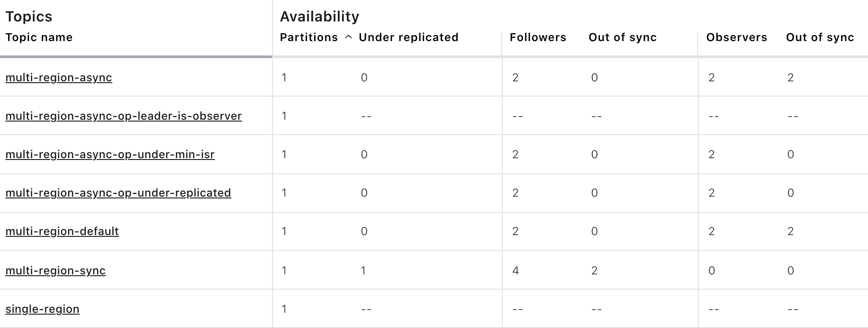Open multi-region-async-op-under-replicated topic link

(118, 193)
